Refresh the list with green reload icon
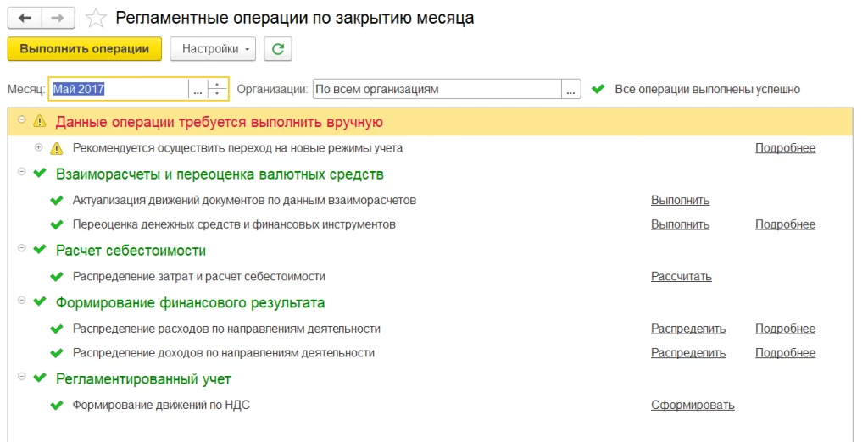This screenshot has height=442, width=868. [278, 49]
